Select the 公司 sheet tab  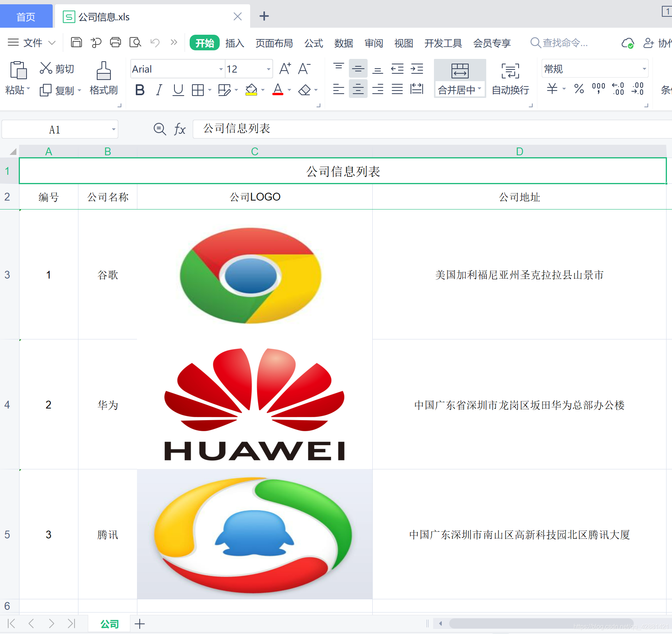(109, 623)
